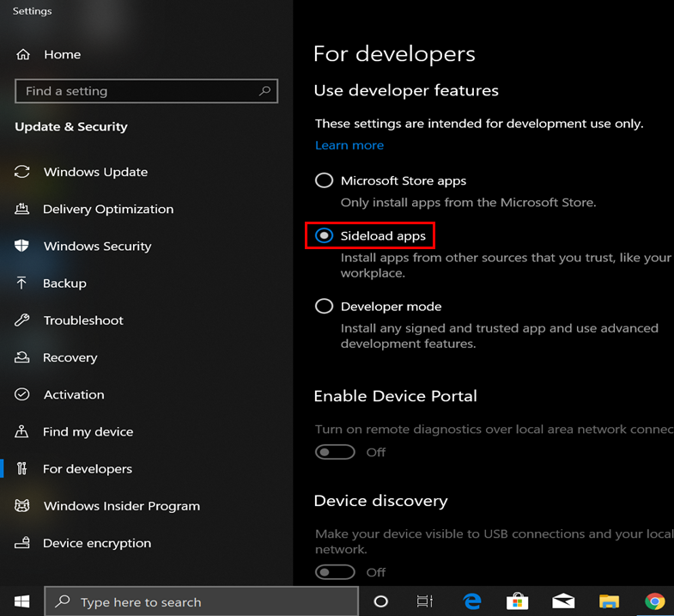Click the Device encryption lock icon
The width and height of the screenshot is (674, 616).
click(x=22, y=543)
